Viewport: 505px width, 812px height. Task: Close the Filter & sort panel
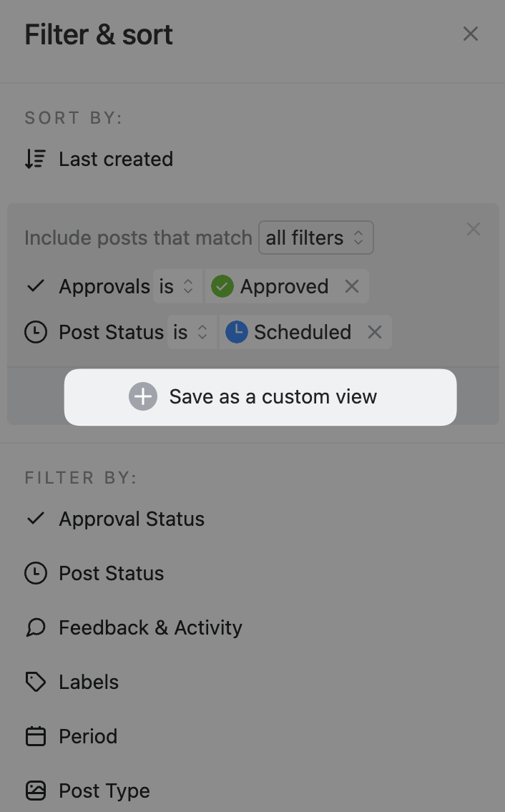(x=470, y=34)
